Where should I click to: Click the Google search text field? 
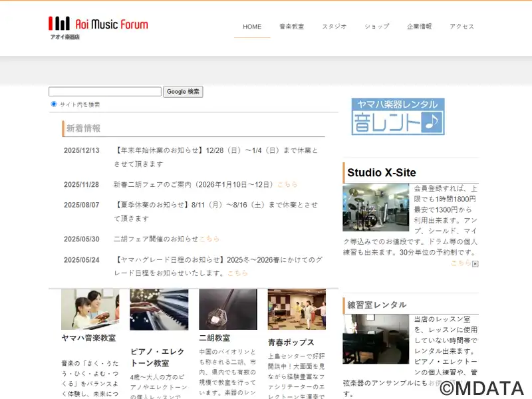click(105, 92)
